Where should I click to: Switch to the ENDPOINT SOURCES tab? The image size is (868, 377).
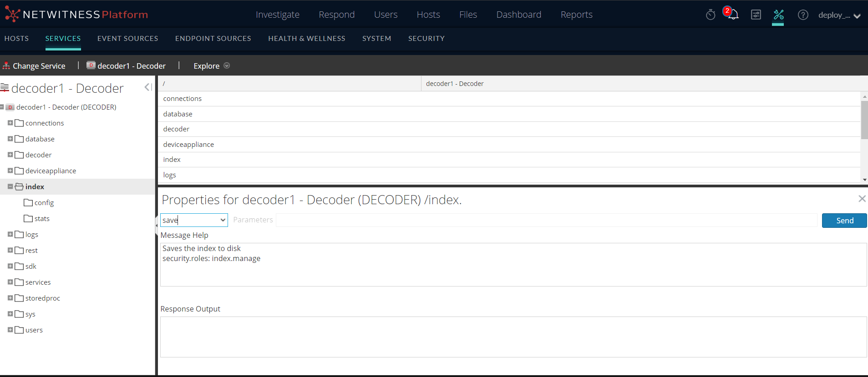tap(213, 39)
